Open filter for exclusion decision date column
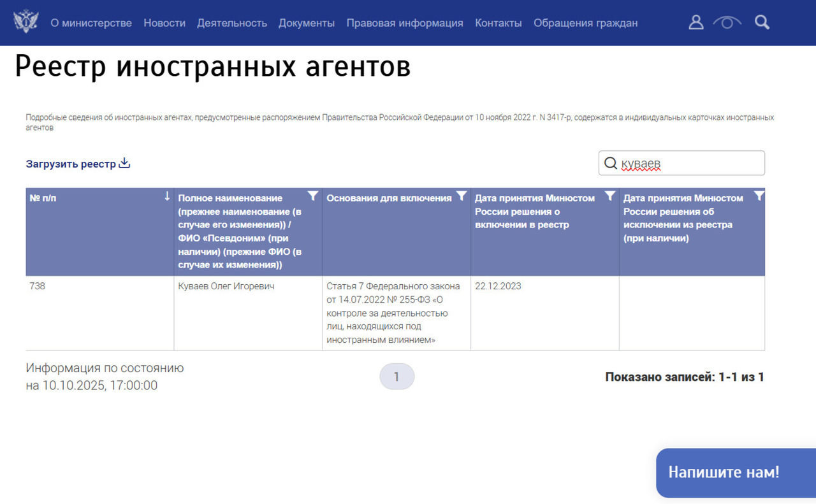816x504 pixels. pyautogui.click(x=758, y=196)
